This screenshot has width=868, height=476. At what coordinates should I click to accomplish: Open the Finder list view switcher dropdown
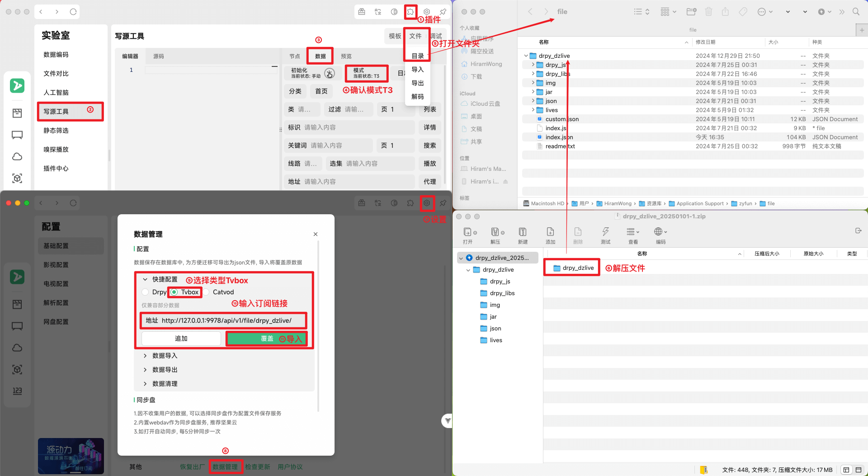(x=642, y=12)
